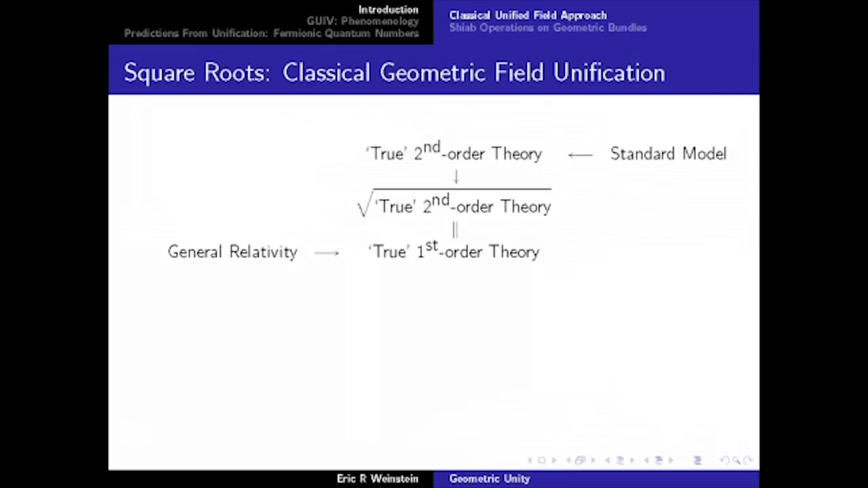Open the Classical Unified Field Approach section
This screenshot has height=488, width=868.
pos(528,15)
